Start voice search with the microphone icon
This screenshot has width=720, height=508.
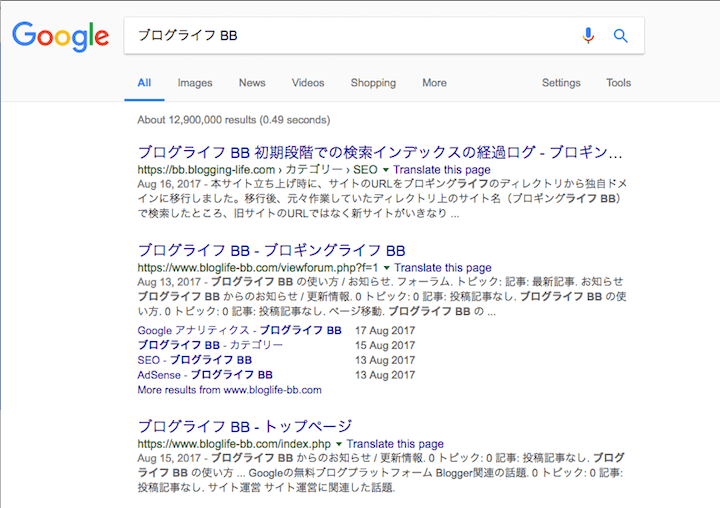pos(588,35)
